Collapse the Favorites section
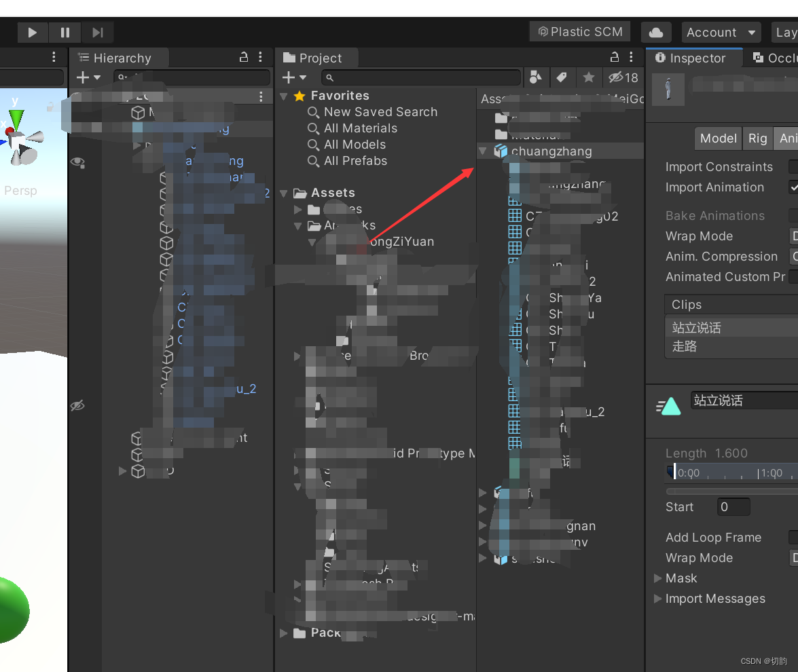798x672 pixels. [x=284, y=96]
